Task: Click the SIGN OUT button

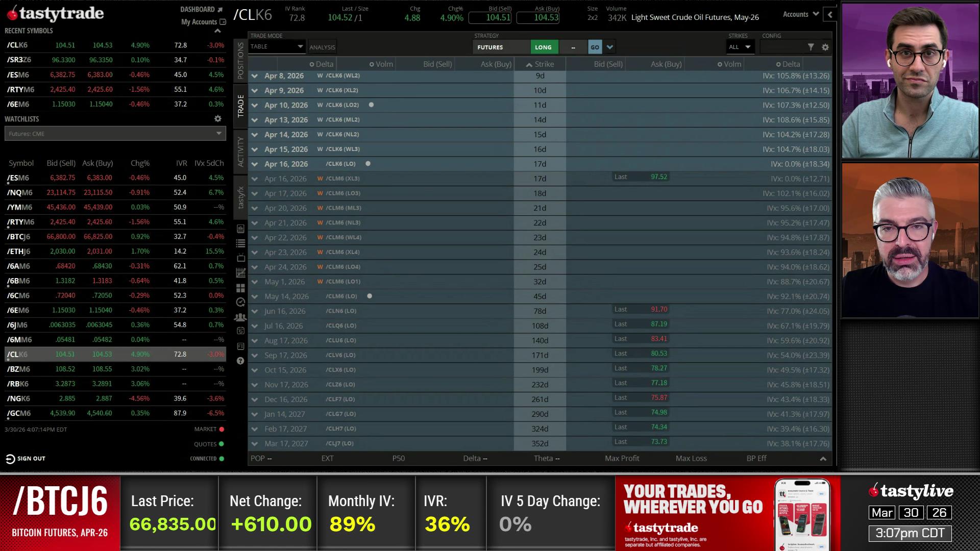Action: [26, 459]
